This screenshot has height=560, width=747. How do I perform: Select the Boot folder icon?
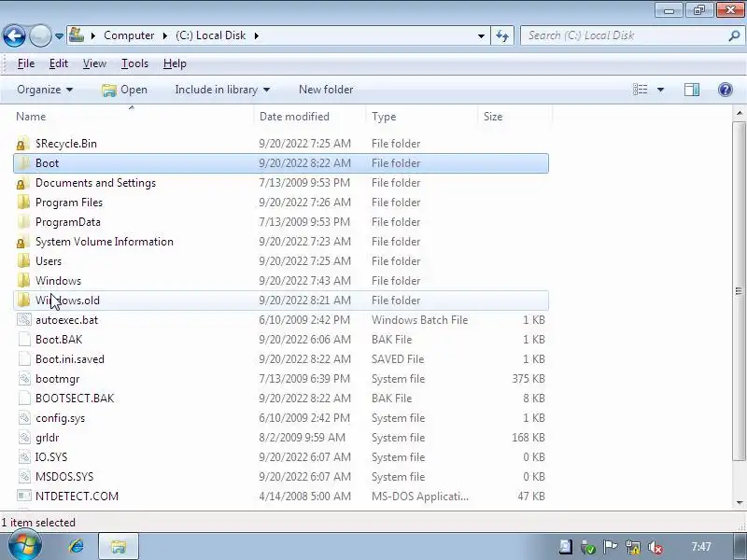click(23, 163)
